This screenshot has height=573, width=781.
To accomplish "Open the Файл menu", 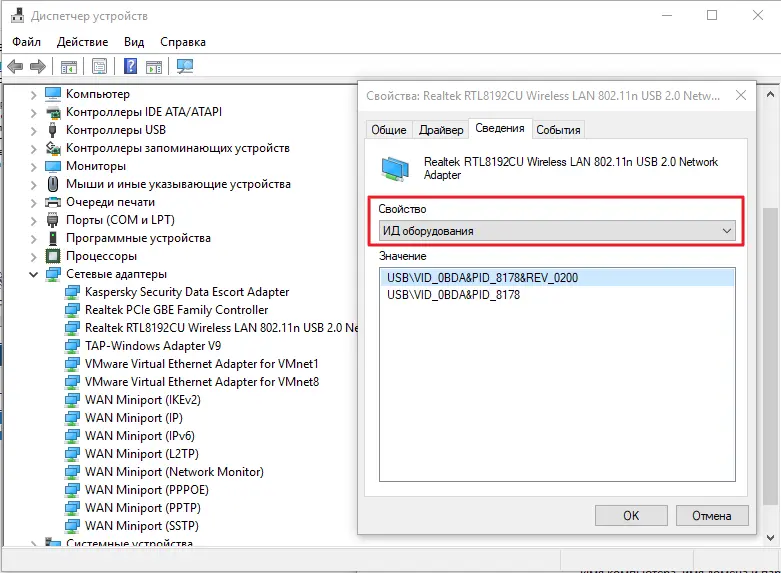I will pyautogui.click(x=26, y=42).
